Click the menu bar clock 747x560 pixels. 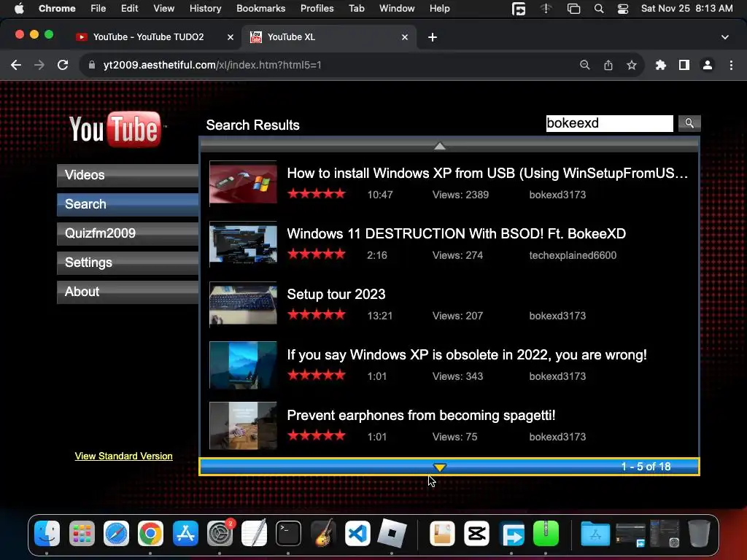coord(686,9)
